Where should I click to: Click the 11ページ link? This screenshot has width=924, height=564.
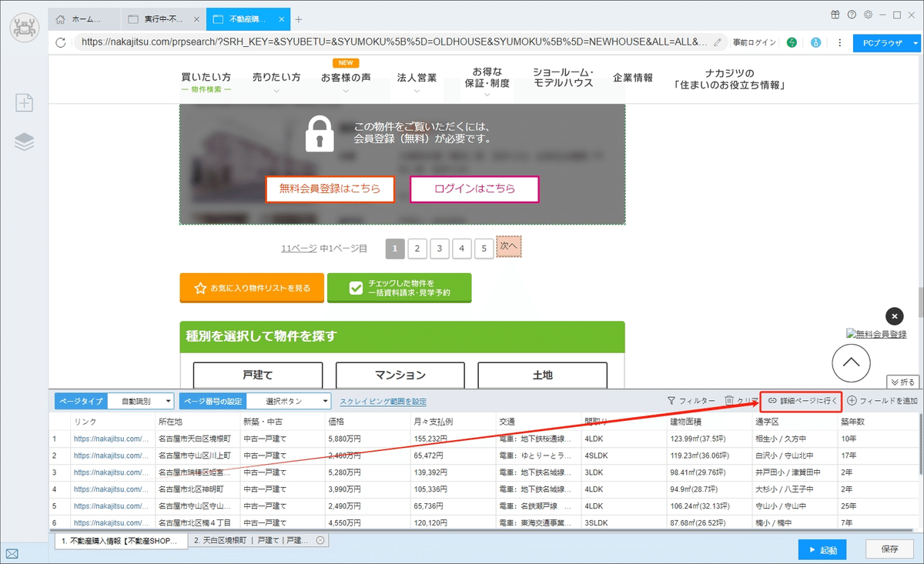(x=299, y=249)
